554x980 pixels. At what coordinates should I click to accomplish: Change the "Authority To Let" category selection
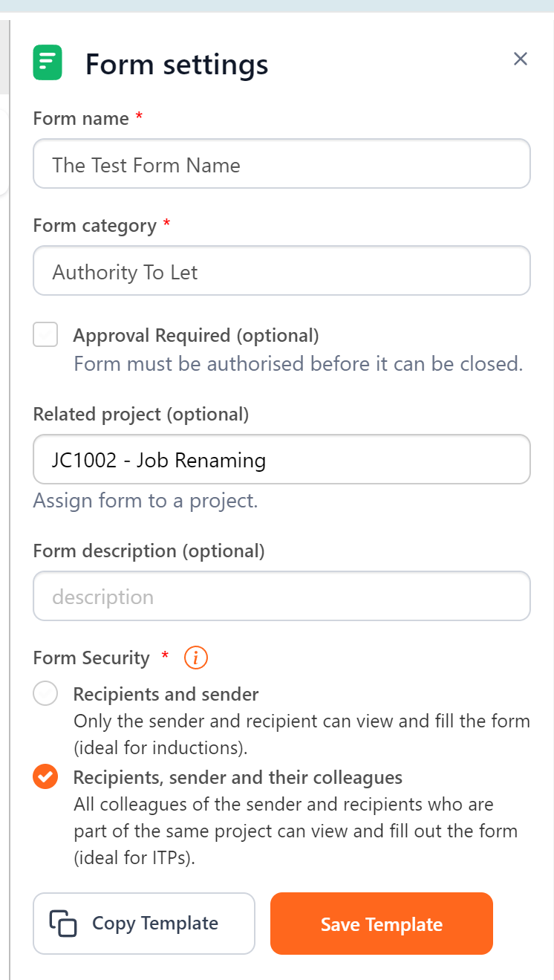(281, 270)
